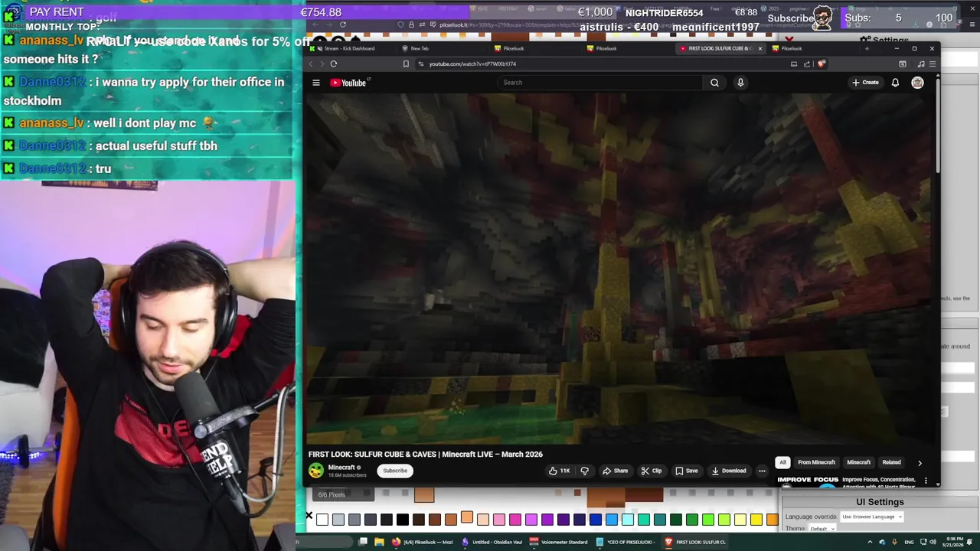Click the Clip button under video
Viewport: 980px width, 551px height.
click(652, 471)
